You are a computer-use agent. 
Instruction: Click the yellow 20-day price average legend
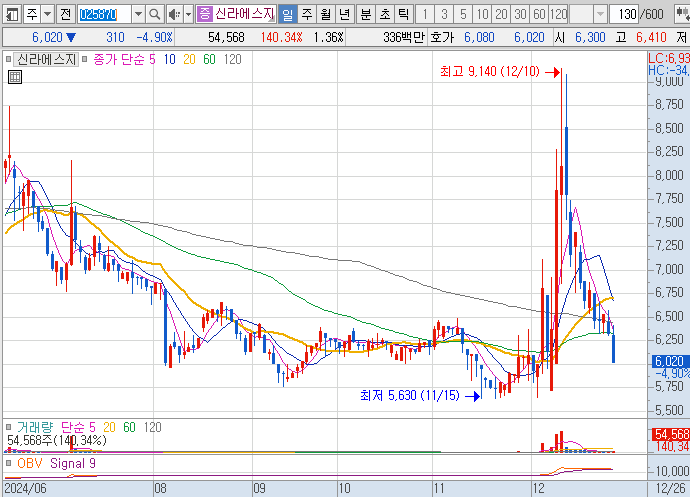[x=189, y=59]
